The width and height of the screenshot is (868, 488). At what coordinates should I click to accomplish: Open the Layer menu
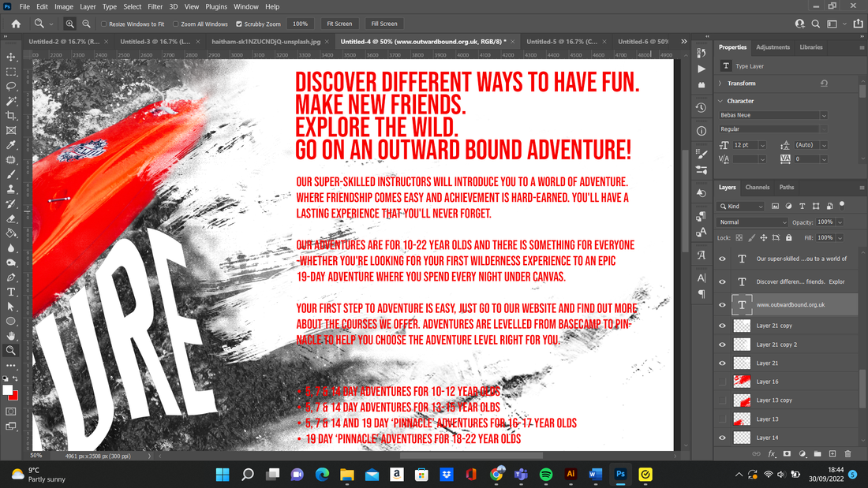[88, 6]
